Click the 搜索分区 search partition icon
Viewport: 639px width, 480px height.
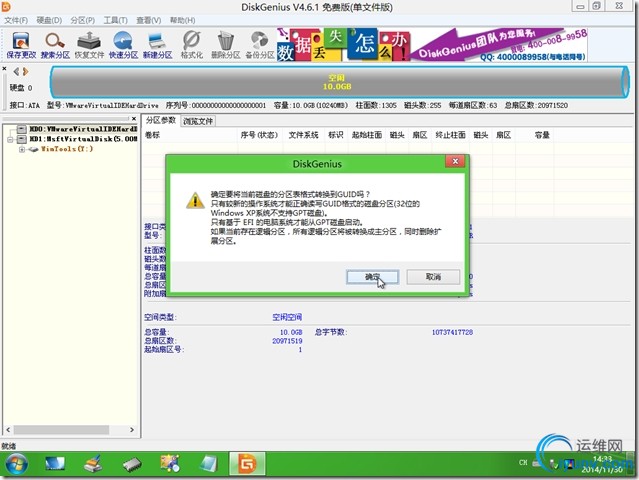pyautogui.click(x=55, y=45)
